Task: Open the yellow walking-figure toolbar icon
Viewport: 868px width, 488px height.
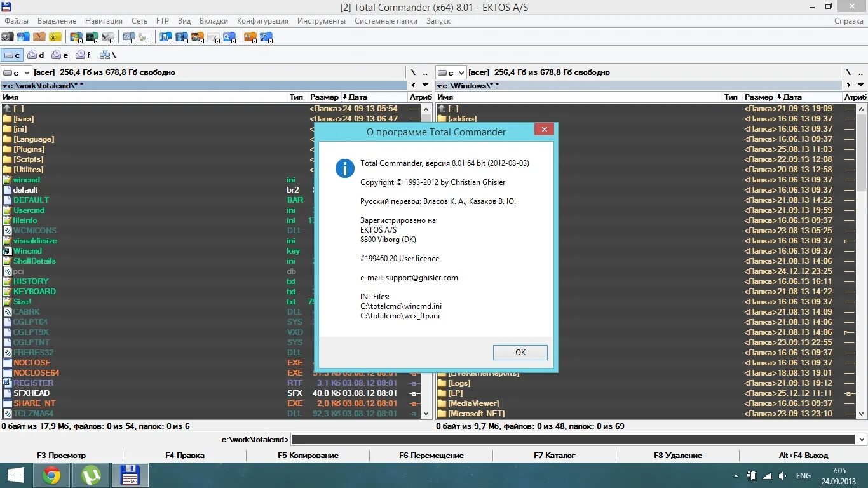Action: click(x=54, y=36)
